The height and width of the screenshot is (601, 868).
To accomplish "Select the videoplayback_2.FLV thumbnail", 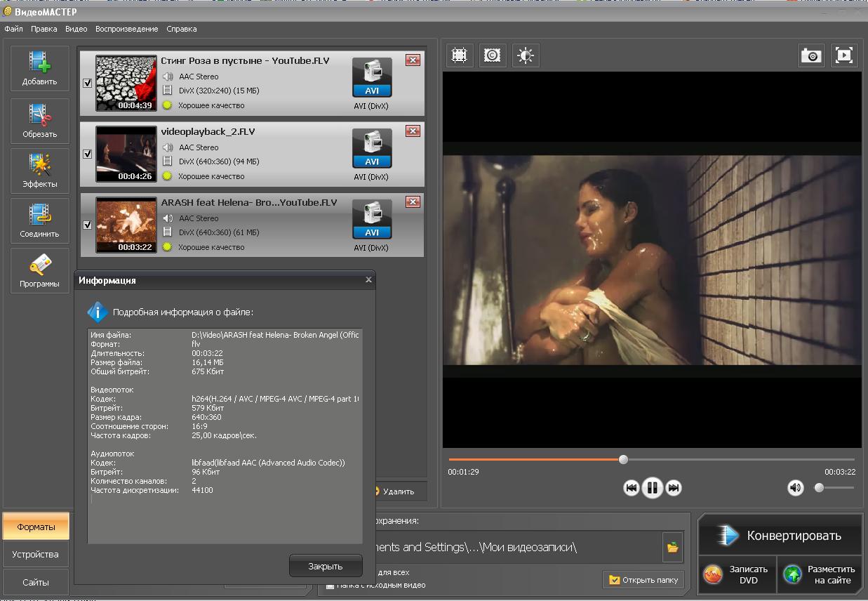I will click(x=126, y=154).
